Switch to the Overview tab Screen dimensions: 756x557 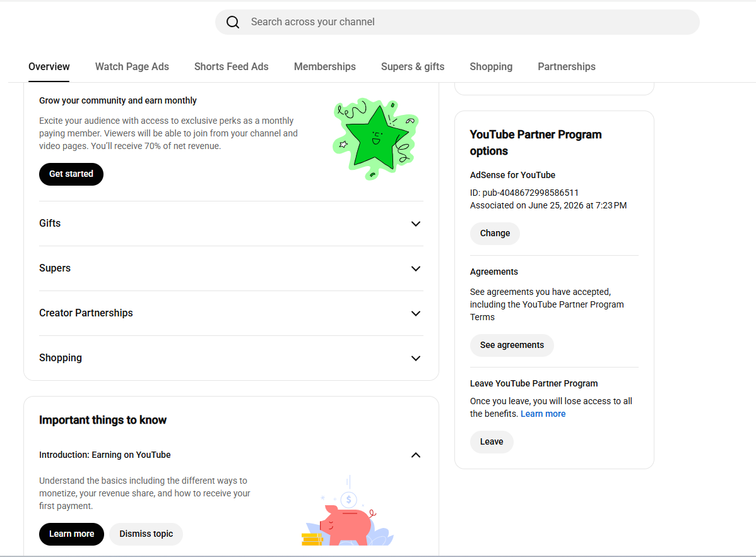(x=49, y=66)
